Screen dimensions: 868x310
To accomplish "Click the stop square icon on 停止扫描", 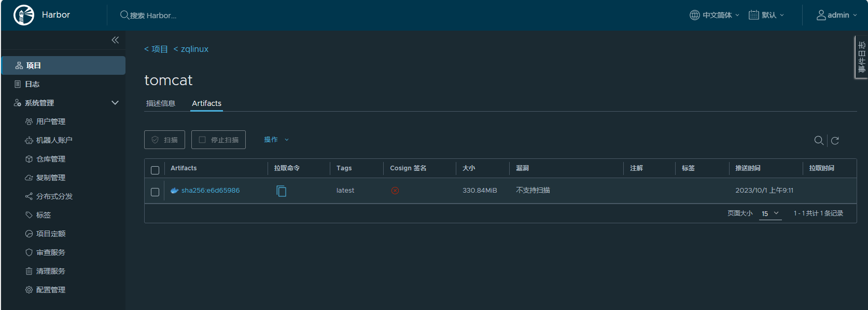I will coord(202,140).
